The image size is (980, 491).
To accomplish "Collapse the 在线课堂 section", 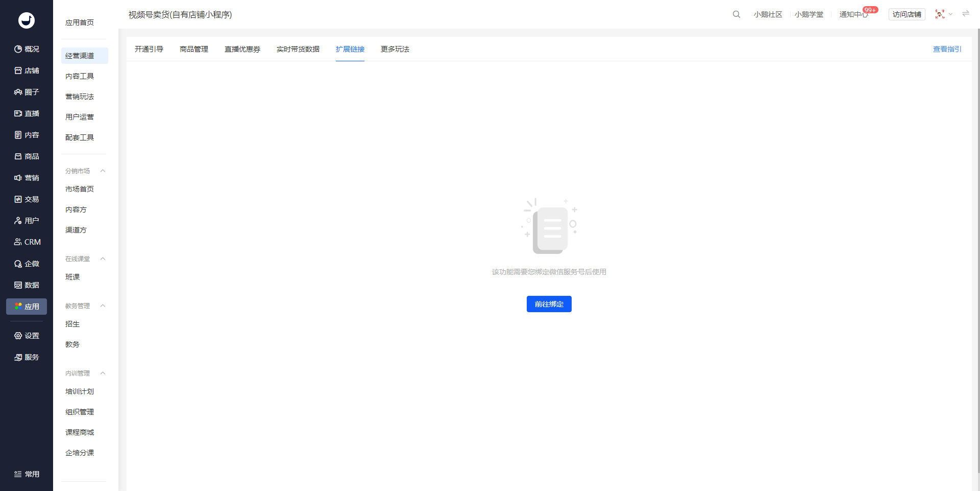I will coord(103,259).
